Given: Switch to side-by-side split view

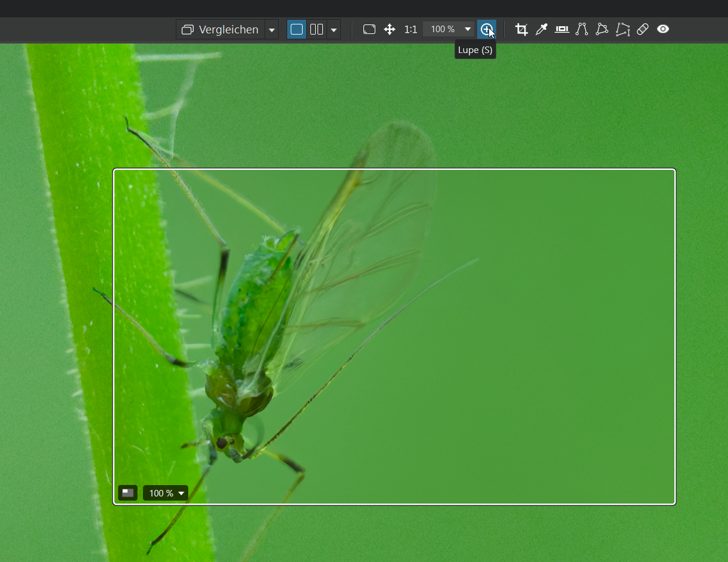Looking at the screenshot, I should (x=316, y=29).
